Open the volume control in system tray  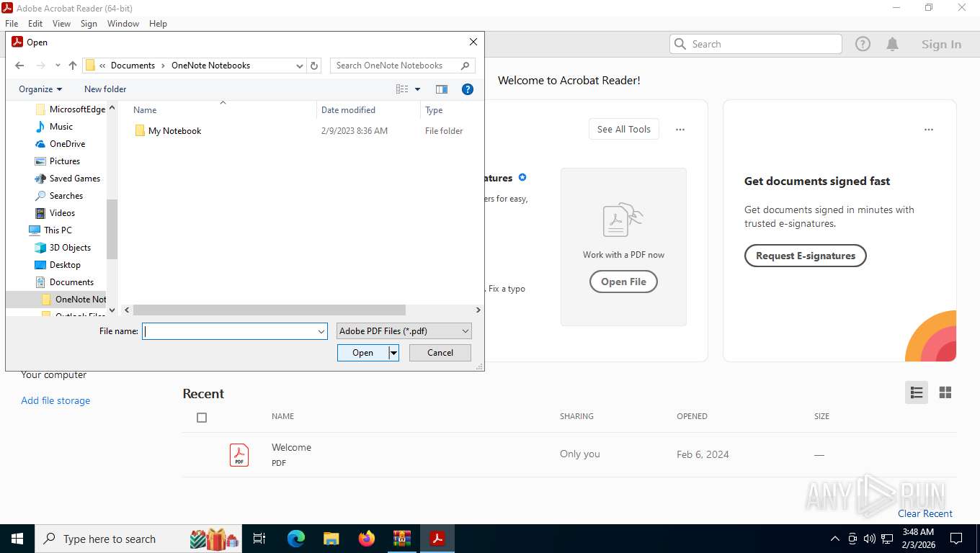pyautogui.click(x=869, y=539)
